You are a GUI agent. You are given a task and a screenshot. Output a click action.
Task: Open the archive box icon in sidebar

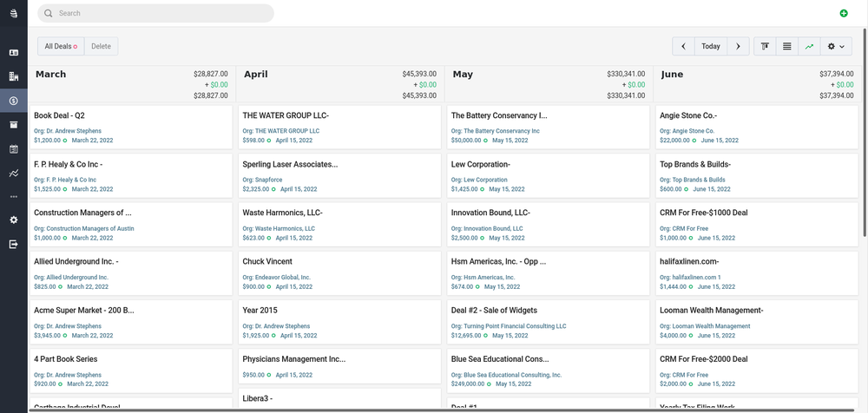click(14, 125)
